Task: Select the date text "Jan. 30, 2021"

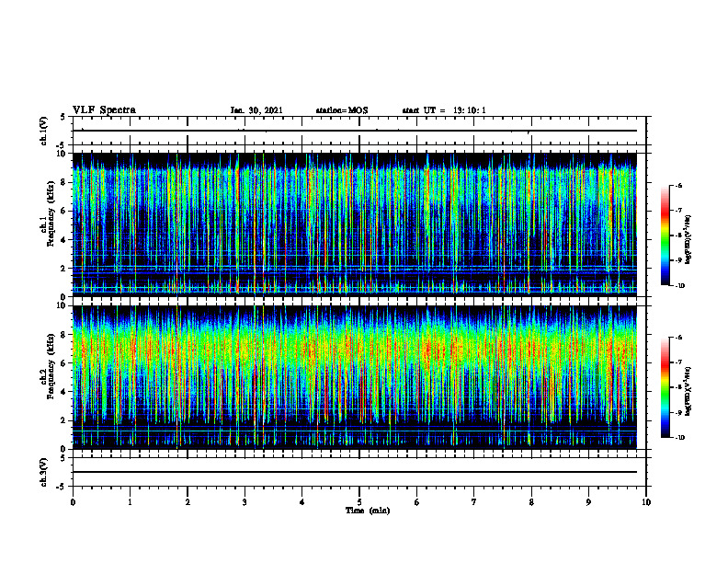Action: tap(256, 110)
